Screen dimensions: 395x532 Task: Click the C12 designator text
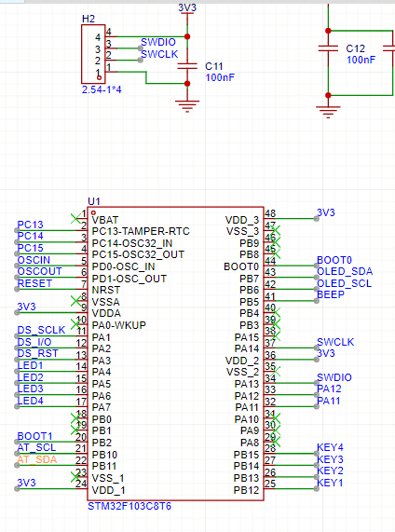click(355, 48)
